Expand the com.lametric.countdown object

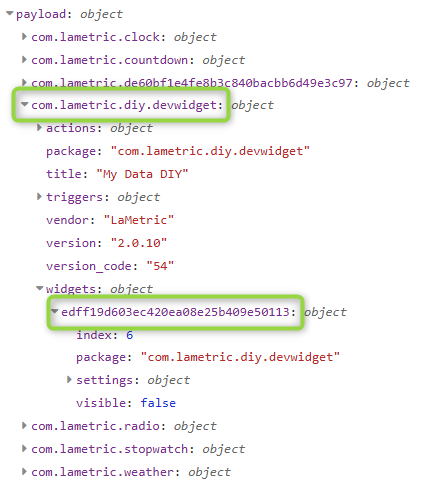click(24, 59)
